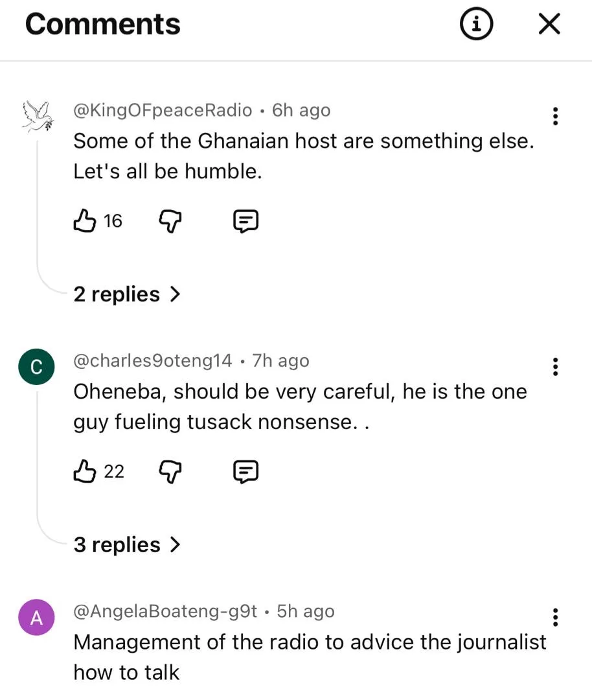Open AngelaBoateng purple A avatar
Image resolution: width=592 pixels, height=700 pixels.
(x=37, y=618)
